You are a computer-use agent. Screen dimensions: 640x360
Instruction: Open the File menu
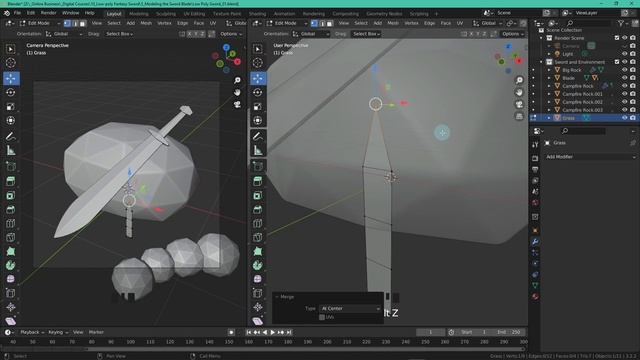coord(17,13)
